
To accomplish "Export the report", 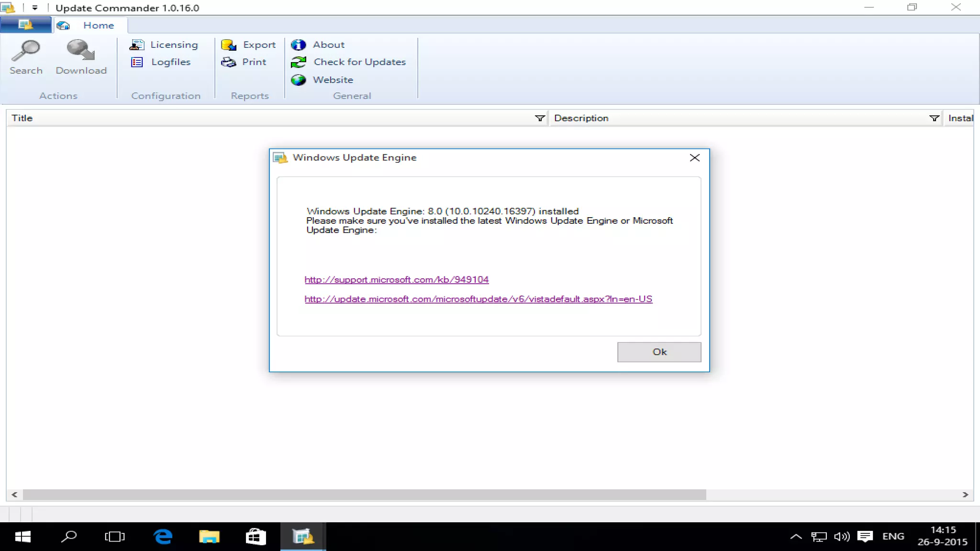I will click(248, 44).
